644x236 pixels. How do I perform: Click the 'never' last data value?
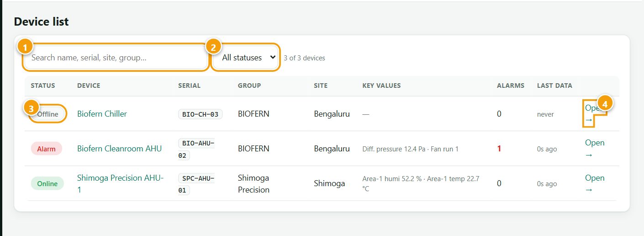click(x=545, y=114)
